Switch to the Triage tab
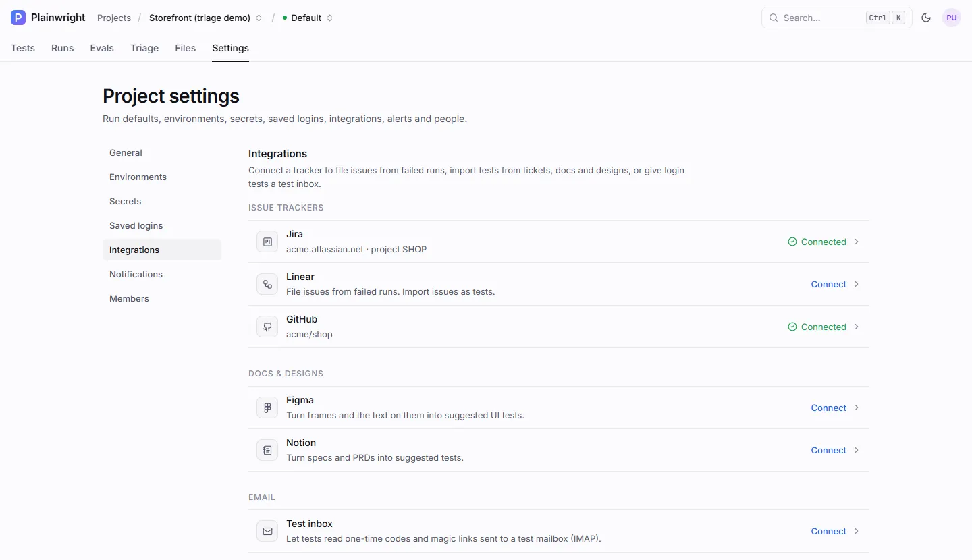The height and width of the screenshot is (560, 972). click(x=144, y=48)
